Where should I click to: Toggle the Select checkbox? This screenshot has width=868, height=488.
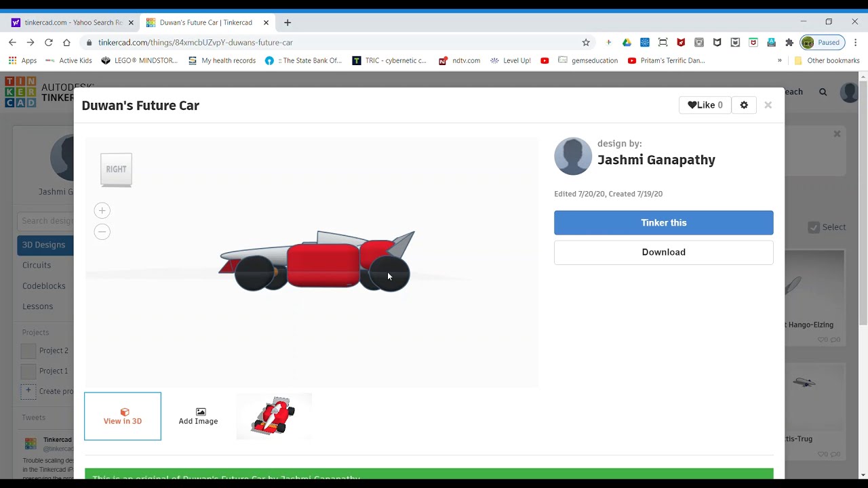(x=814, y=227)
